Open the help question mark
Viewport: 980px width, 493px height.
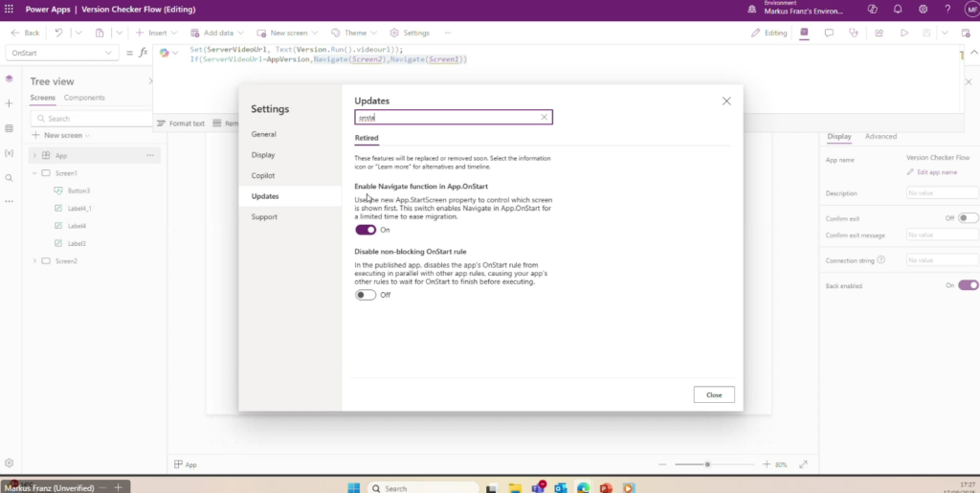coord(948,10)
